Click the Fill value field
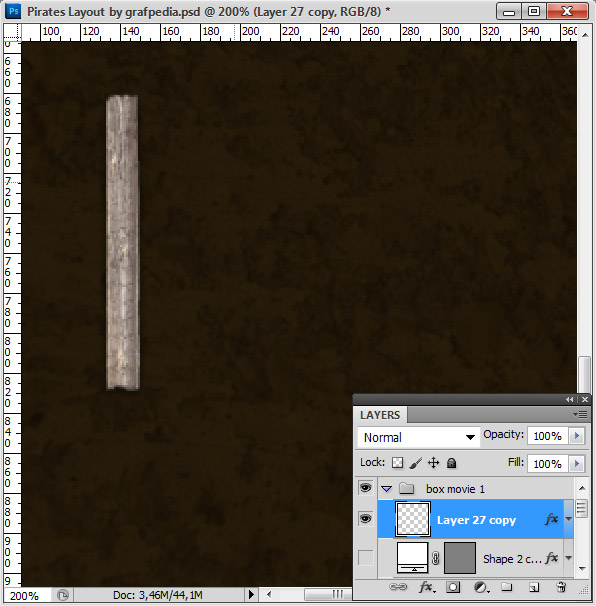This screenshot has width=596, height=606. [x=547, y=463]
